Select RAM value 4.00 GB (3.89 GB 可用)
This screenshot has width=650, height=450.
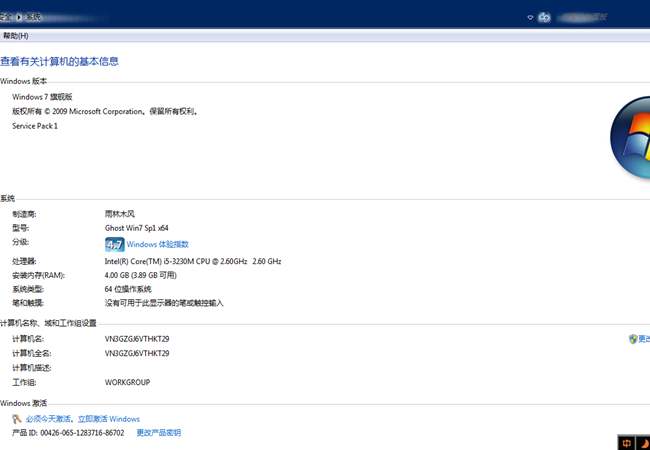(141, 275)
